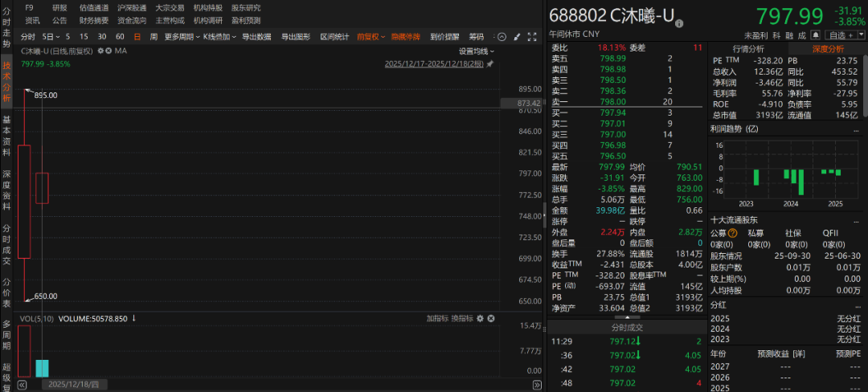Toggle 隐藏停牌 option in toolbar
The image size is (868, 392).
pyautogui.click(x=406, y=37)
